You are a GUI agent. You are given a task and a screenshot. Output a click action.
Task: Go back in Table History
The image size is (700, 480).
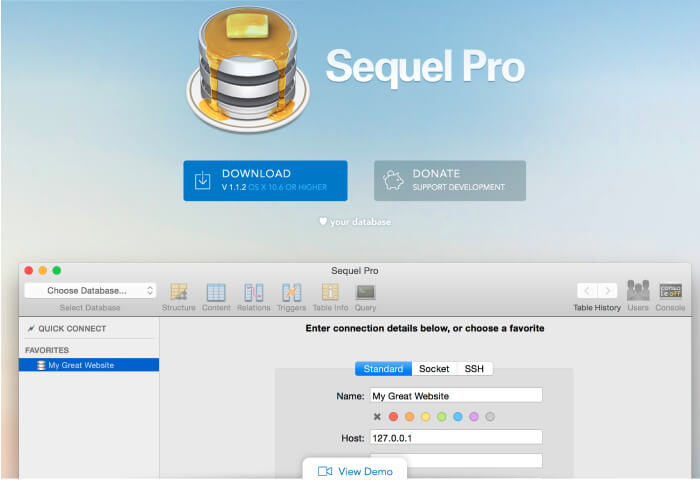tap(587, 291)
